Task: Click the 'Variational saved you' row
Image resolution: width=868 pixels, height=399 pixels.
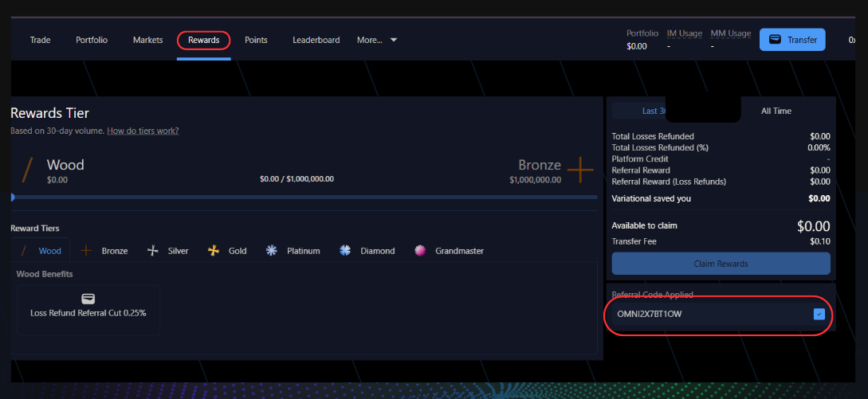Action: coord(721,198)
